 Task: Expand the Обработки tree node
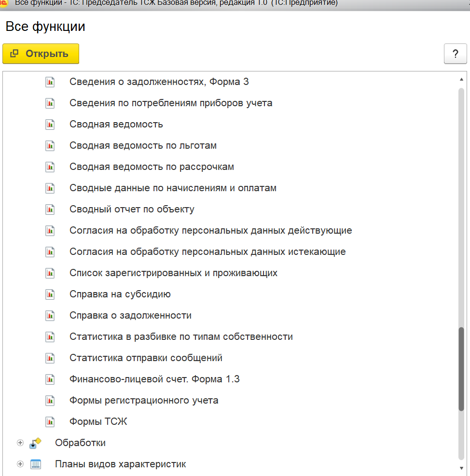20,443
